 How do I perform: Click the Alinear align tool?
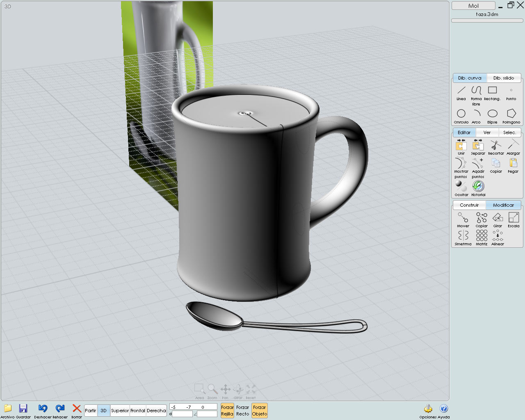click(498, 238)
